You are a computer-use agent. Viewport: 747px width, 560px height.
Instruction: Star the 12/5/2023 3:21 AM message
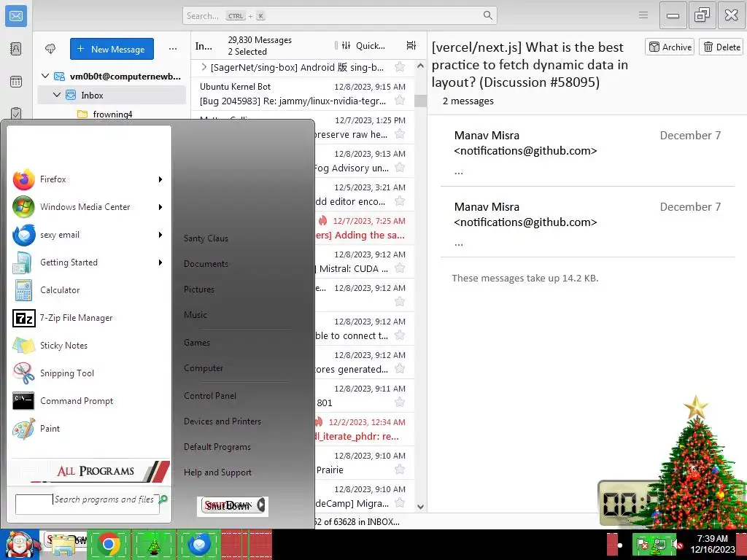pyautogui.click(x=400, y=201)
